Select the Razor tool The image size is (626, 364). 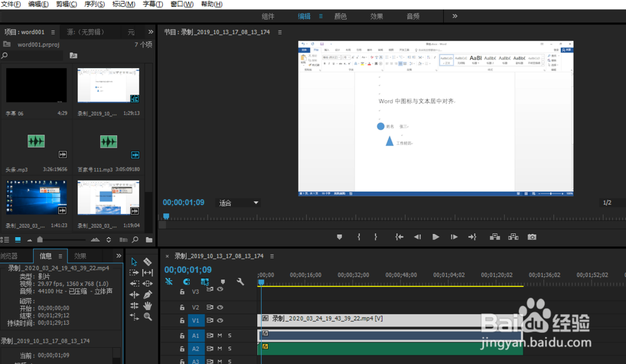point(147,261)
